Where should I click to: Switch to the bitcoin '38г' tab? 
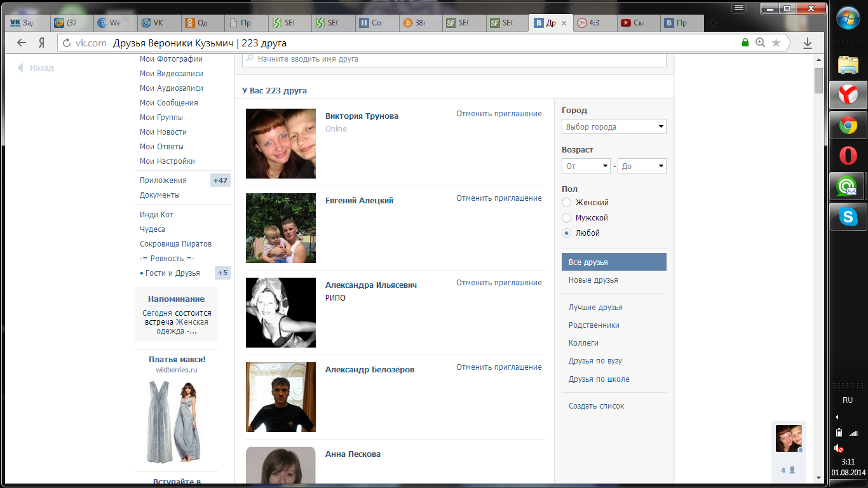[419, 23]
